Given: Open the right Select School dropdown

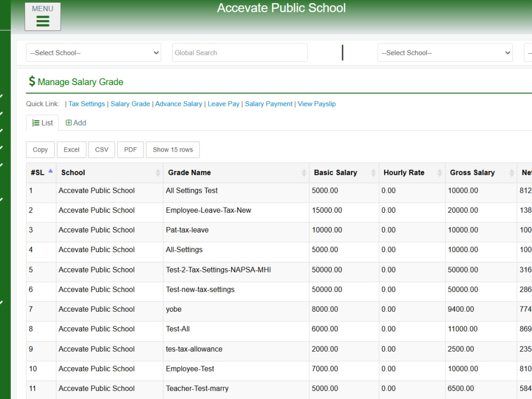Looking at the screenshot, I should pyautogui.click(x=445, y=53).
